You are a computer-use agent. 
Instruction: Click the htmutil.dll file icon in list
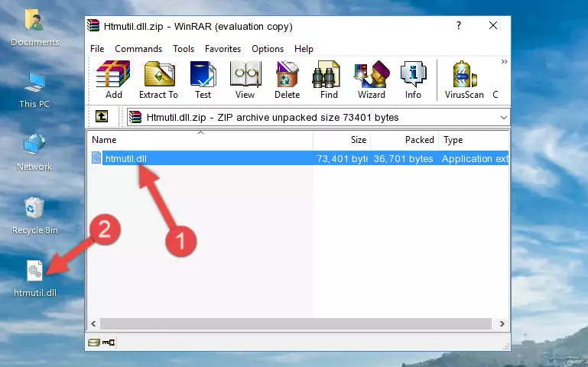tap(96, 158)
